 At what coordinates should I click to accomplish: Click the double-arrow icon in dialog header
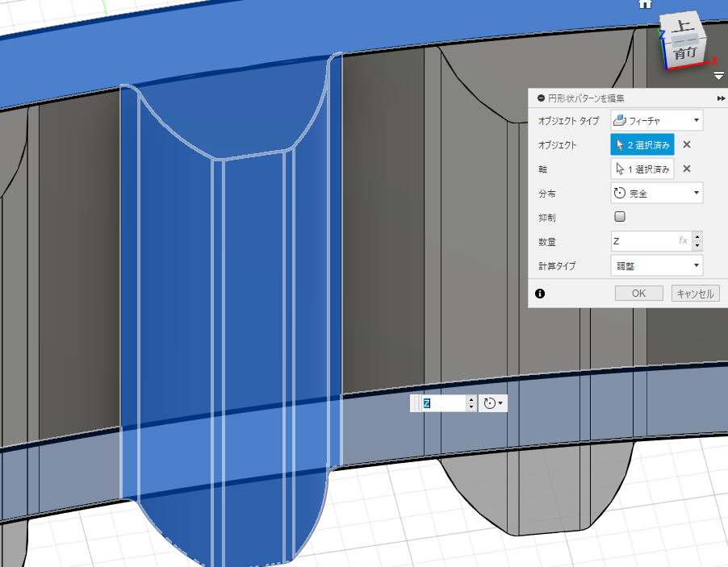tap(721, 98)
